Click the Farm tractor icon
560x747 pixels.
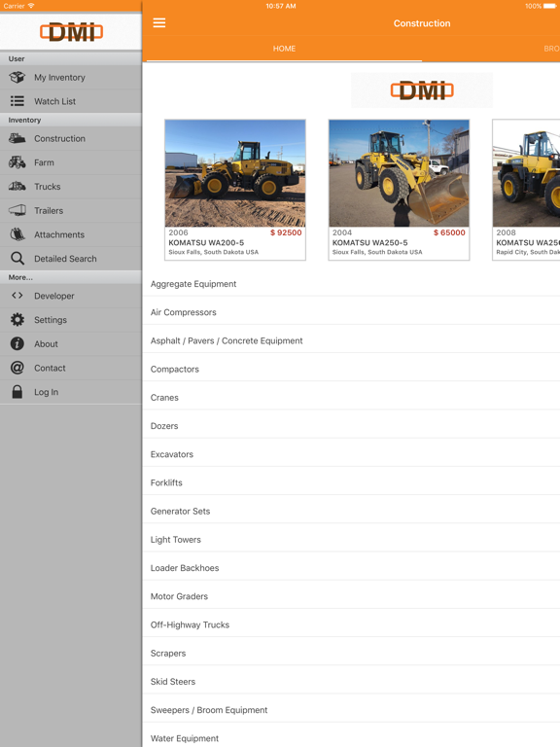(x=17, y=162)
